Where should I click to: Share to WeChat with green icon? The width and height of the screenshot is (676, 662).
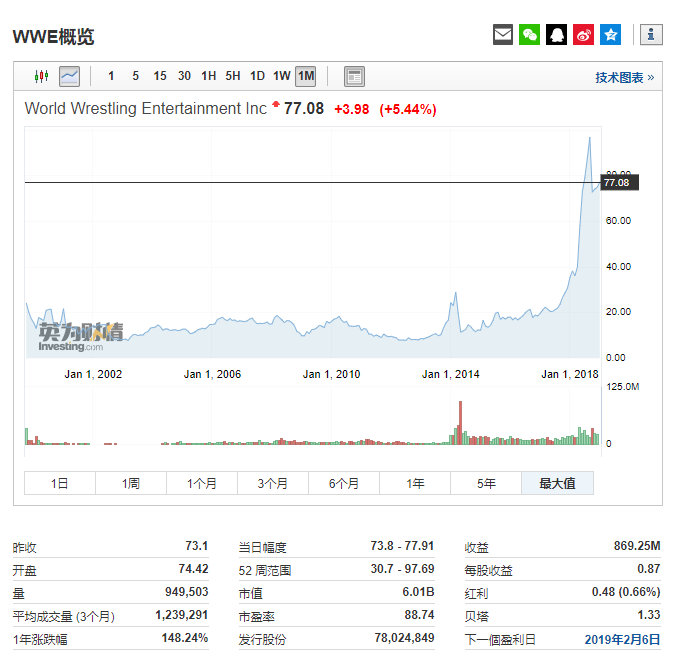coord(529,34)
